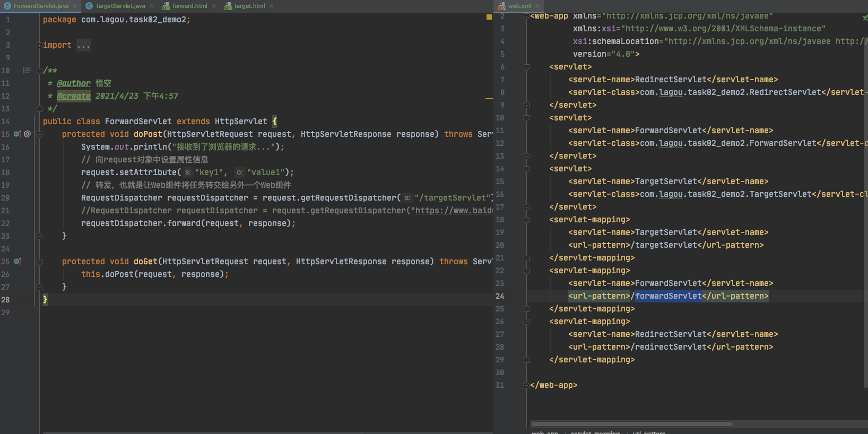Click the baidu URL link in commented line 21
The height and width of the screenshot is (434, 868).
click(454, 211)
